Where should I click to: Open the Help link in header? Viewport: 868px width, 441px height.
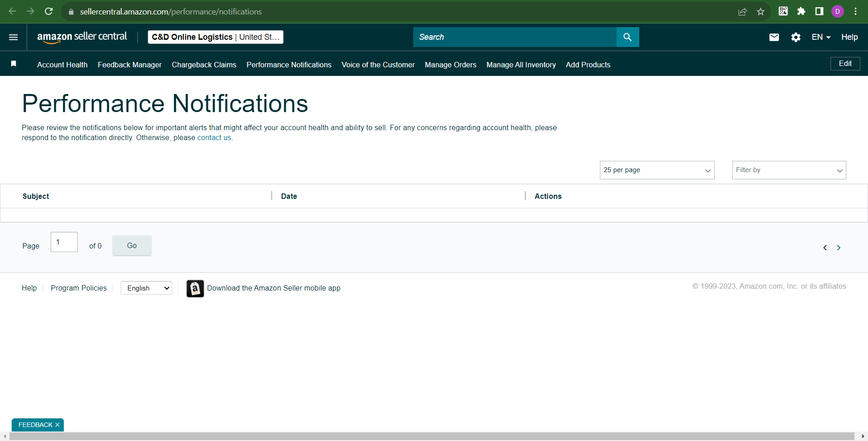point(849,37)
